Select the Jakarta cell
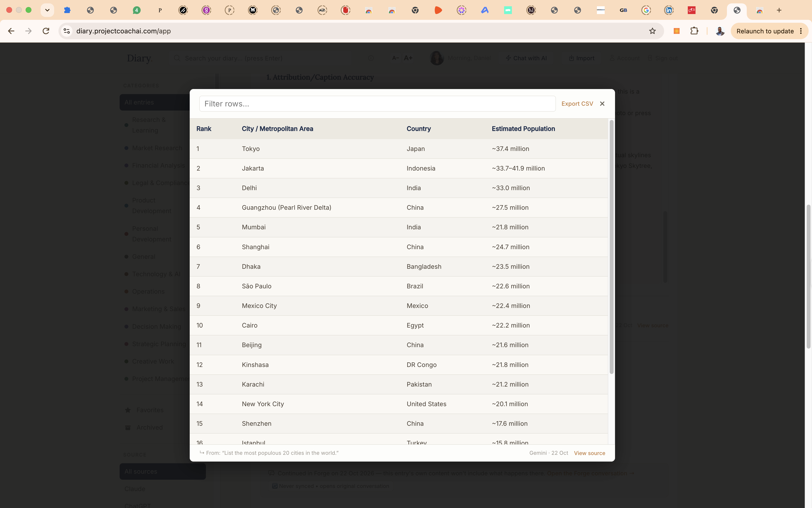Image resolution: width=812 pixels, height=508 pixels. tap(253, 168)
